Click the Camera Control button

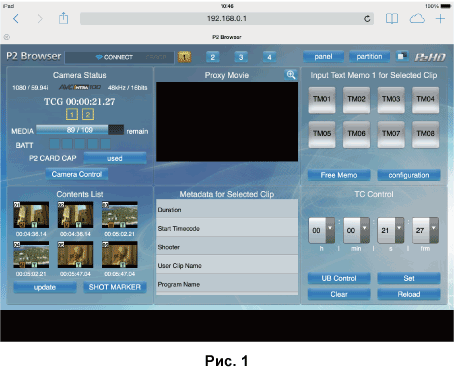[77, 174]
